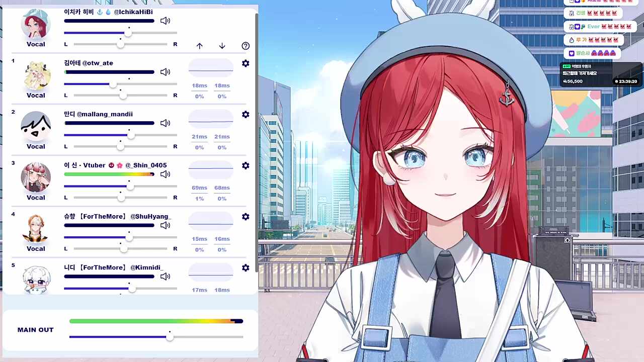Mute the speaker icon for 슈향 @ShuHyang_
Screen dimensions: 644x362
tap(165, 225)
